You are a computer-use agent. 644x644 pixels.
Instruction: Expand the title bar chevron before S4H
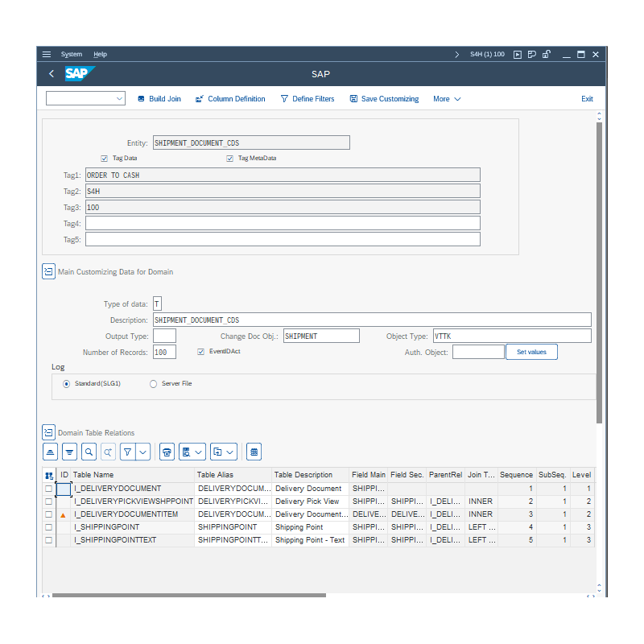(456, 54)
